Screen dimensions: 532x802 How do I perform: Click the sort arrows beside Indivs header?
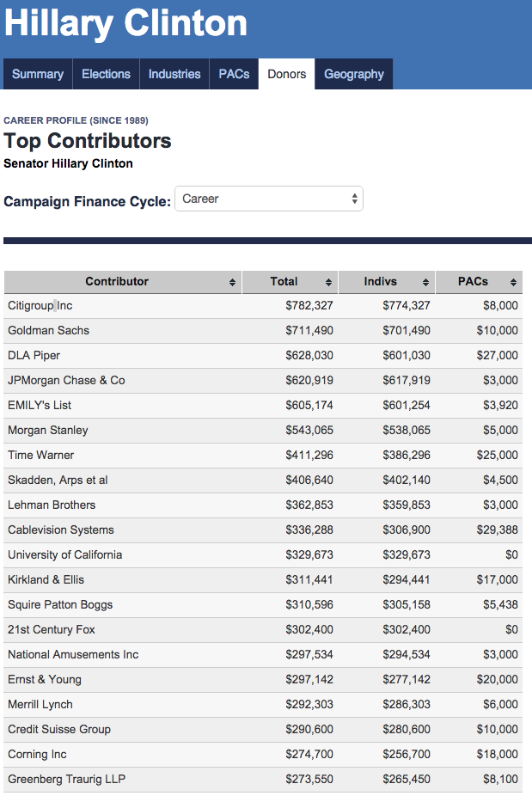425,283
